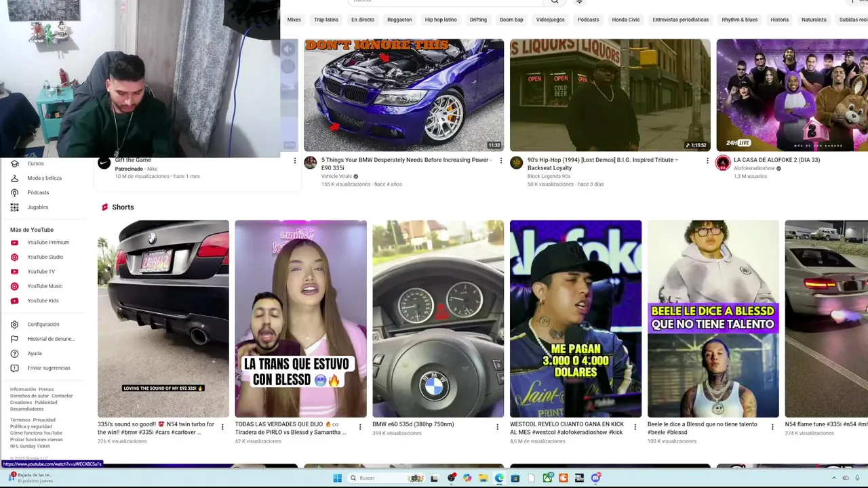Open options for WESTCOL REVELO short

[635, 427]
